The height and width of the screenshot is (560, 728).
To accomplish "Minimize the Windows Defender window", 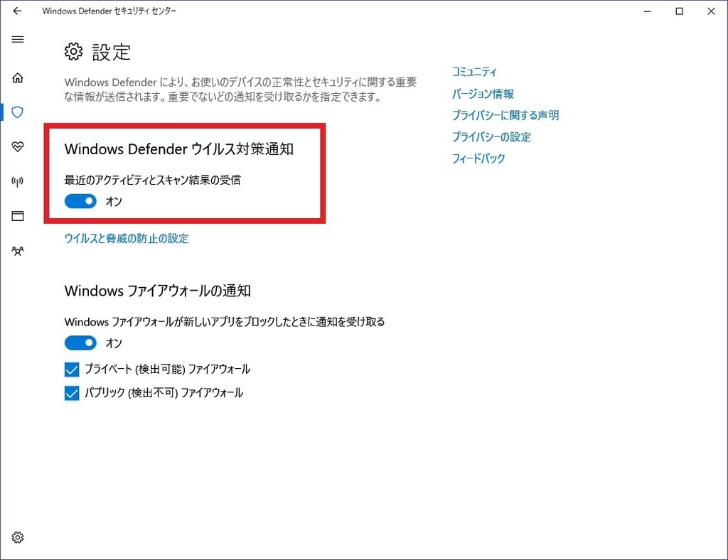I will (x=647, y=11).
